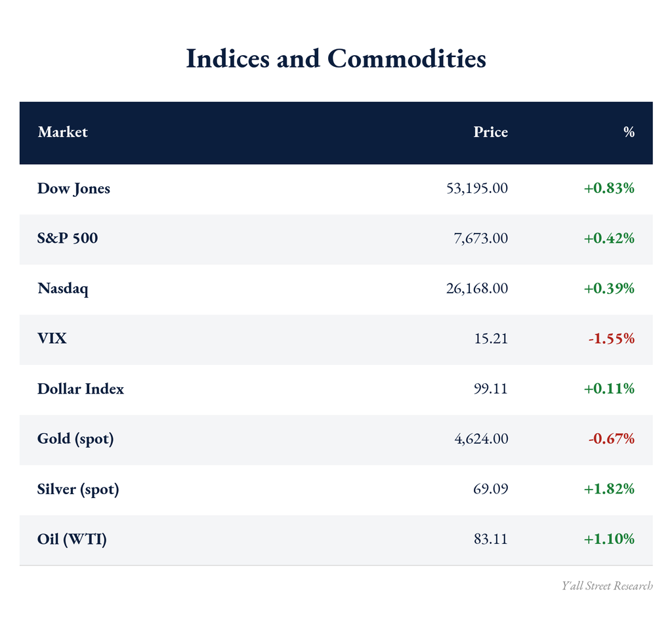Click the % column header
Viewport: 672px width, 628px height.
[629, 132]
